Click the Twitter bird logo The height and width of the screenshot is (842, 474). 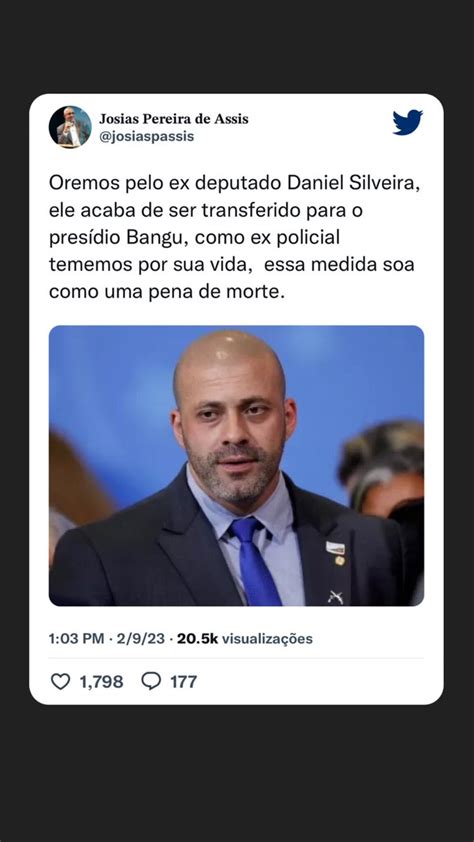click(407, 122)
